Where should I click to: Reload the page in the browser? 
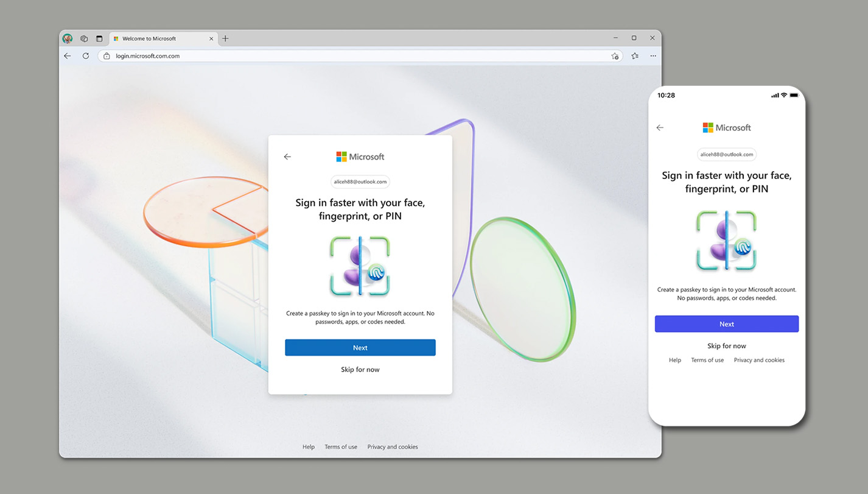(x=86, y=55)
